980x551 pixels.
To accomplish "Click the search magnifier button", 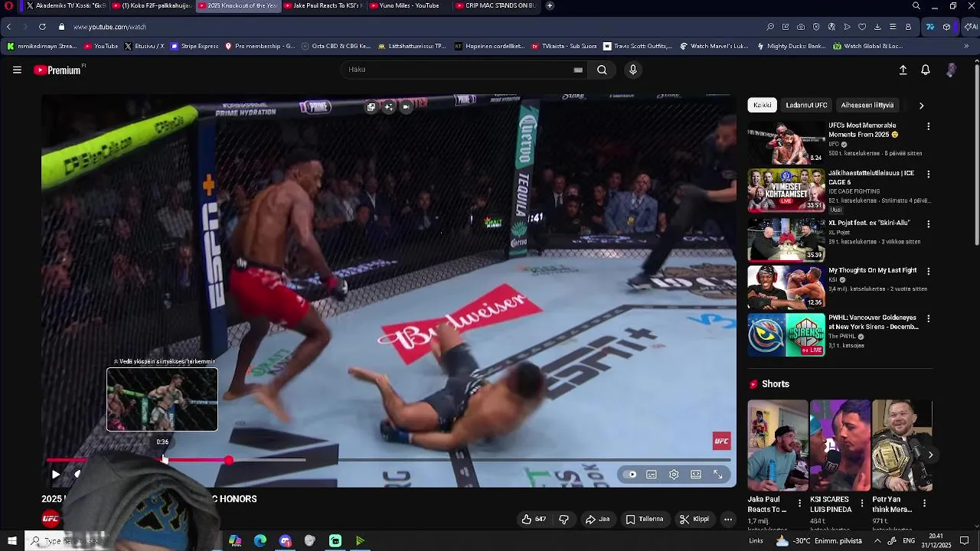I will tap(602, 70).
